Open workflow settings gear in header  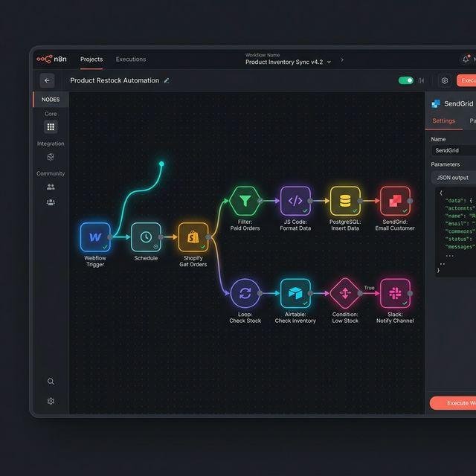[445, 80]
